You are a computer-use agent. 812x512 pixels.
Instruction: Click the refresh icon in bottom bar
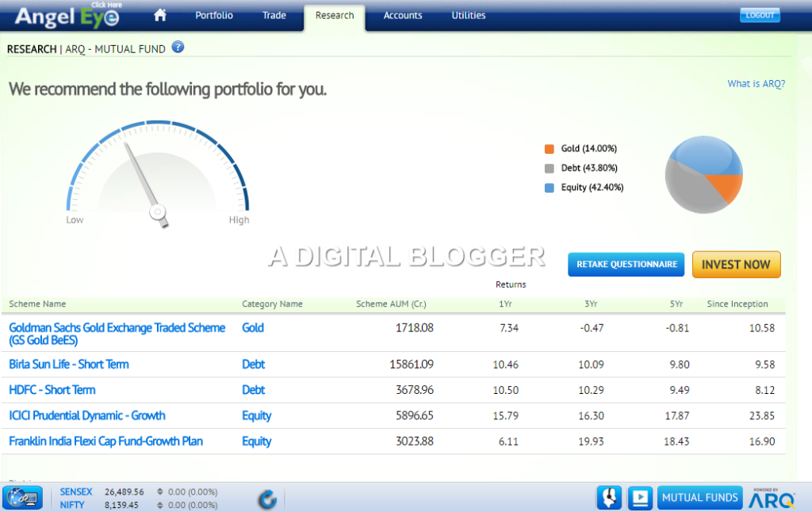point(268,499)
